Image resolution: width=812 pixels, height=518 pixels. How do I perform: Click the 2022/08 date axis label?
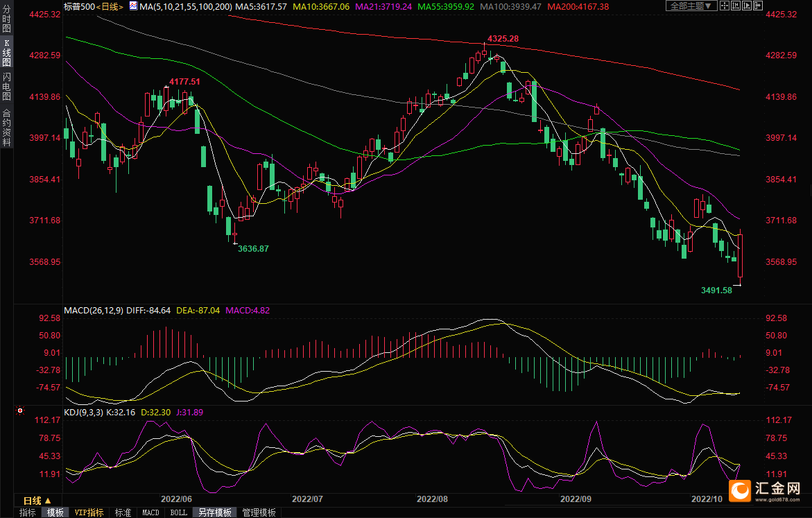coord(433,499)
